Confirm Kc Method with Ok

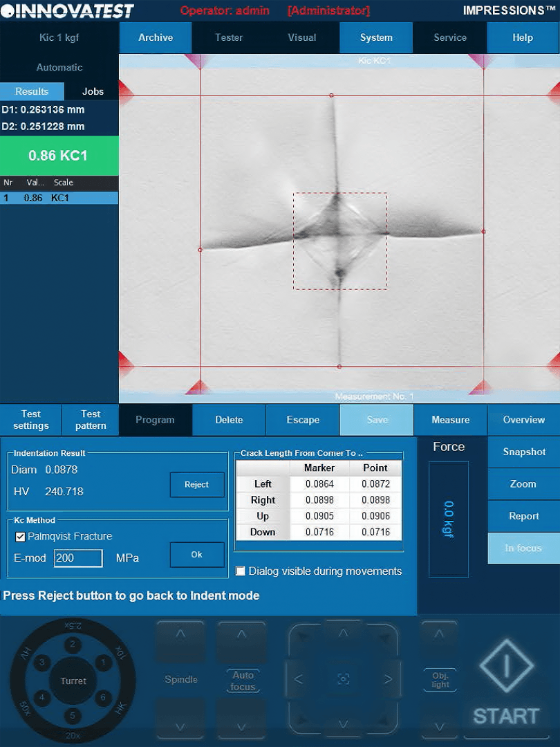point(196,555)
